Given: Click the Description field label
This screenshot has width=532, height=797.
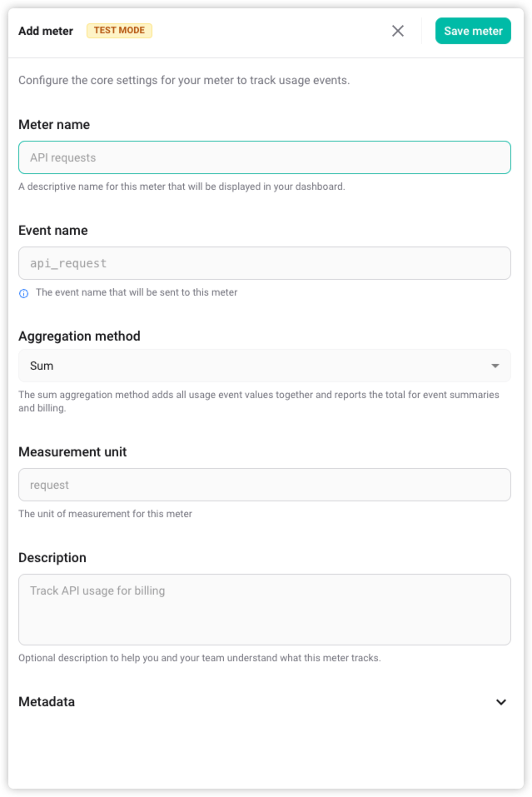Looking at the screenshot, I should pyautogui.click(x=52, y=558).
